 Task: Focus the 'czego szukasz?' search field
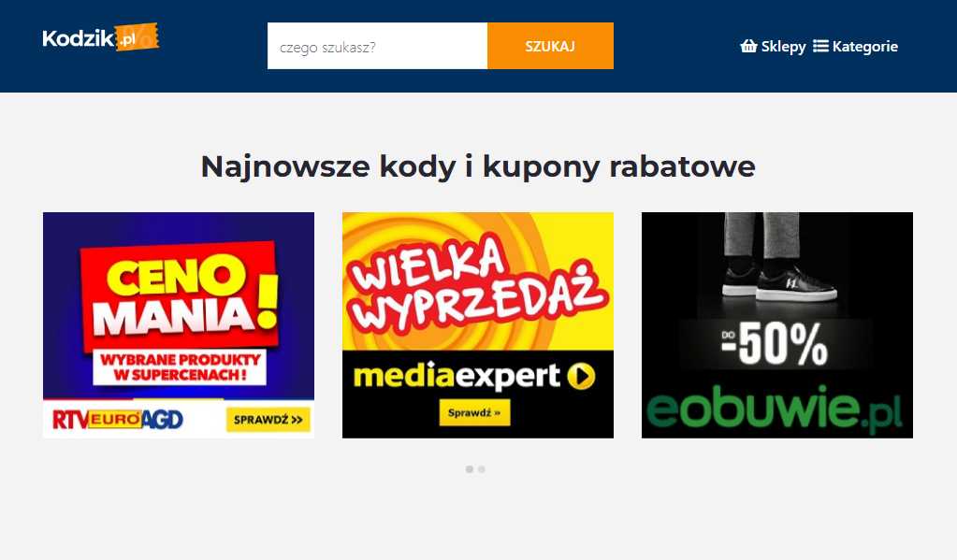pyautogui.click(x=377, y=46)
